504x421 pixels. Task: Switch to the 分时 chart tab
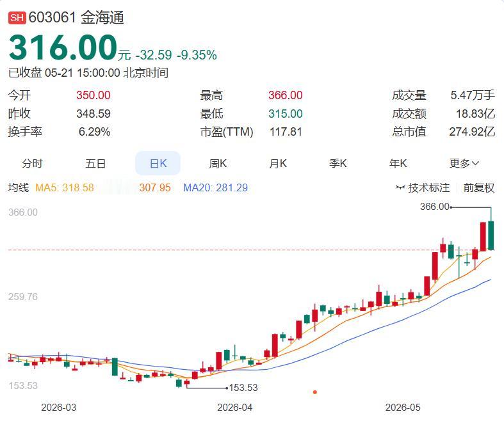tap(32, 163)
